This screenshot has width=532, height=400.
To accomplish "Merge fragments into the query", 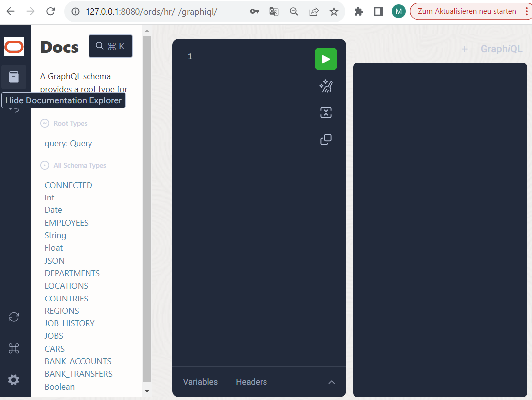I will (x=326, y=112).
